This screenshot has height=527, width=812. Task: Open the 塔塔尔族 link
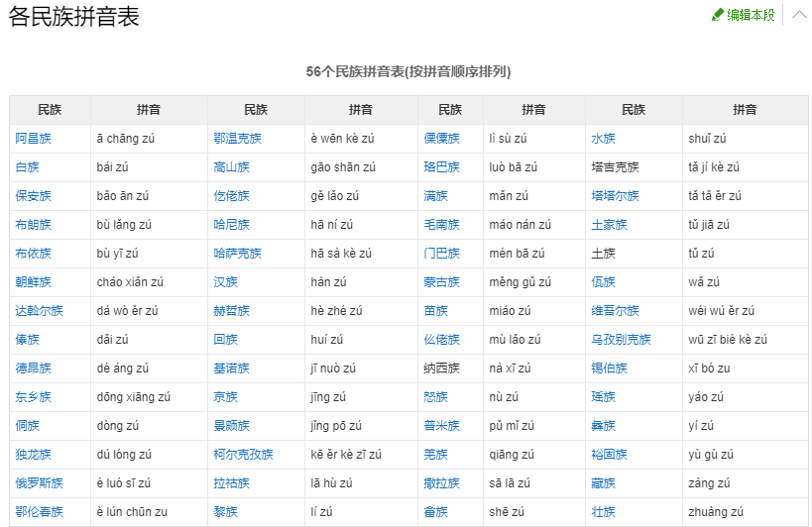[616, 196]
